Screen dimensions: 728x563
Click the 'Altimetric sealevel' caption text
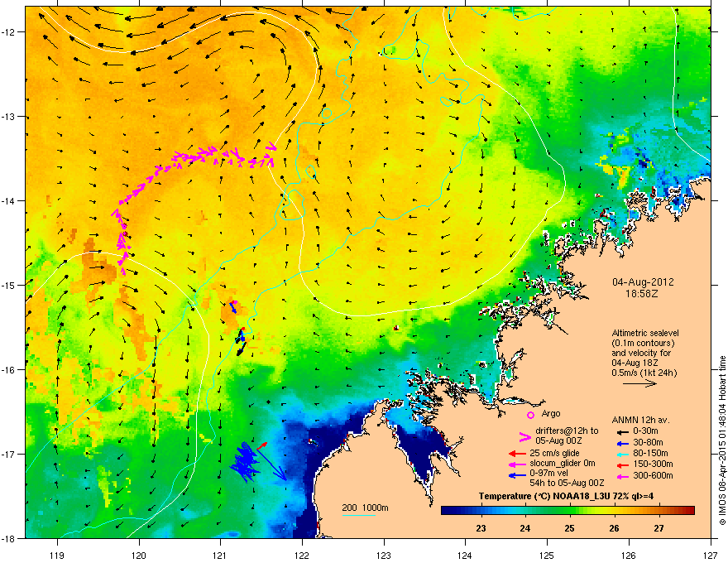(x=645, y=333)
